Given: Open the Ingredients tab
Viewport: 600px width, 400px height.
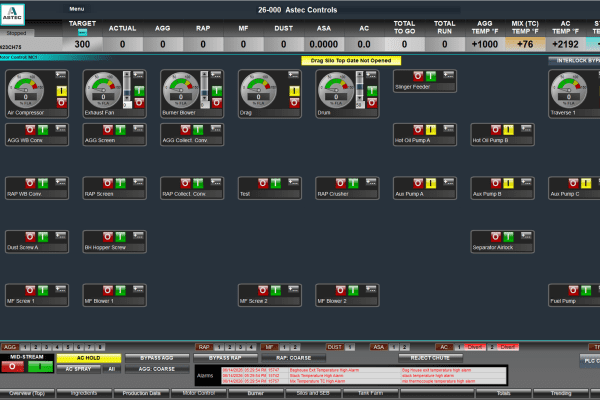Looking at the screenshot, I should (x=84, y=393).
